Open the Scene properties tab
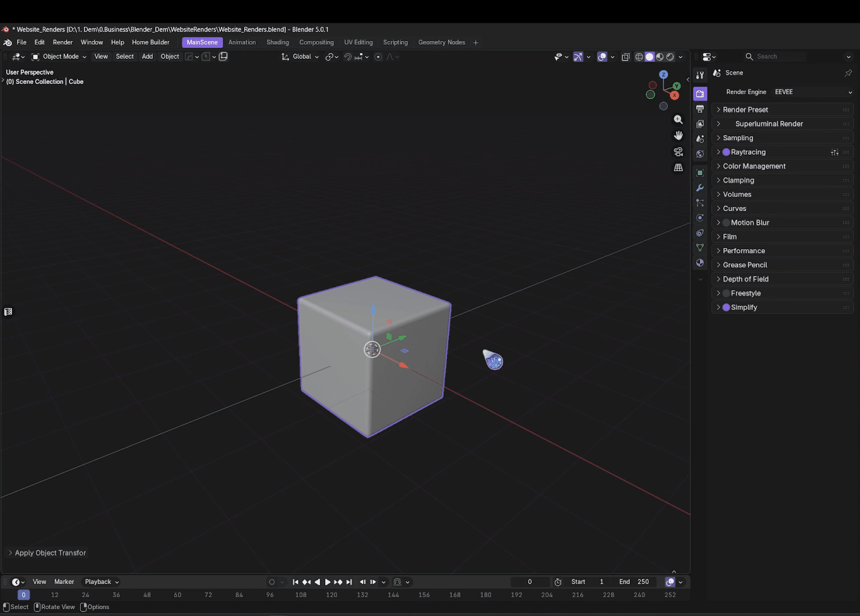Image resolution: width=860 pixels, height=616 pixels. [x=700, y=139]
